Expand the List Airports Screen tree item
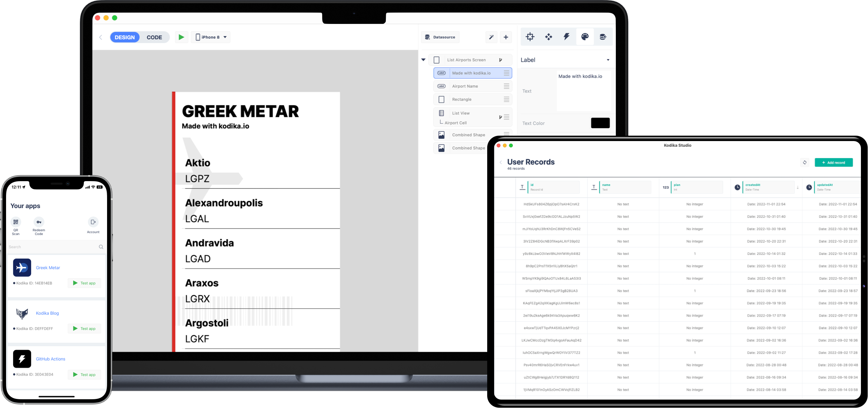 [x=423, y=60]
